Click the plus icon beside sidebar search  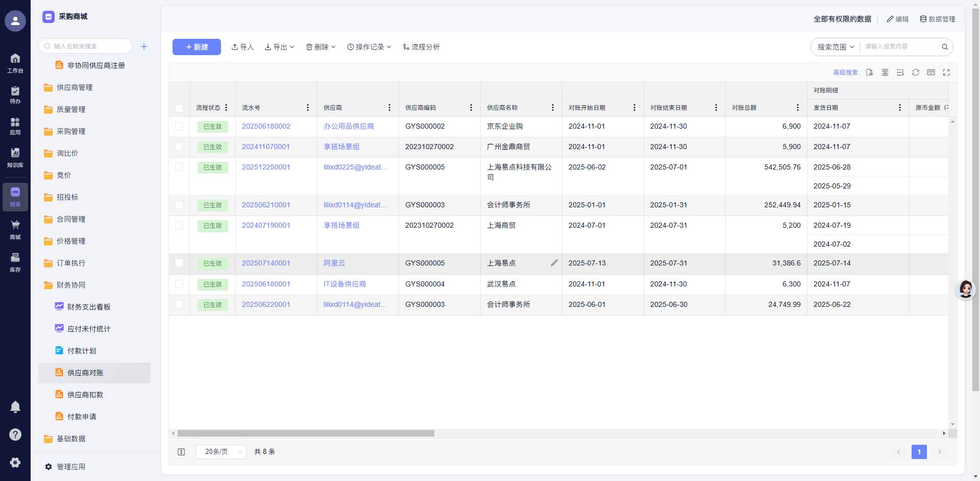click(x=144, y=46)
